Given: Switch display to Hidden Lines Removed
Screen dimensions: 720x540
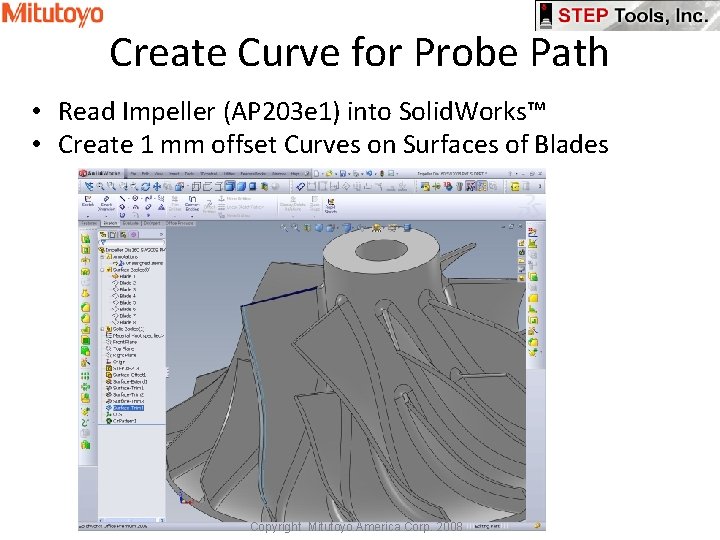Looking at the screenshot, I should click(x=218, y=187).
